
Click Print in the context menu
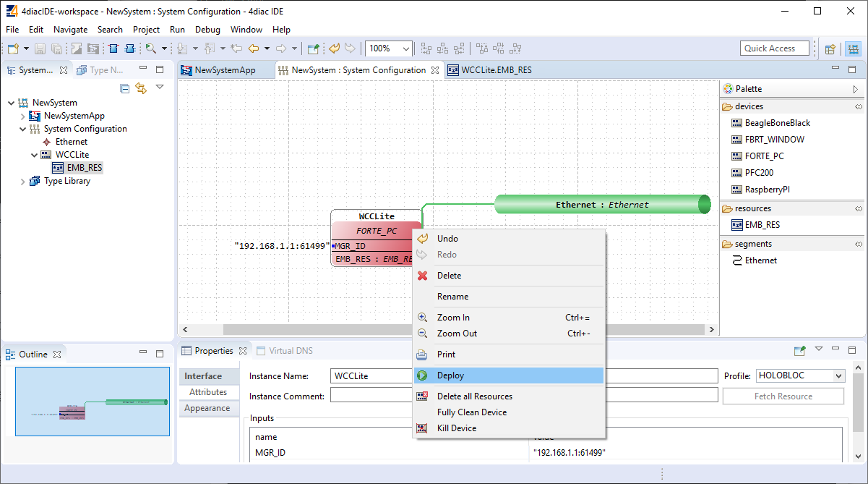(x=509, y=354)
